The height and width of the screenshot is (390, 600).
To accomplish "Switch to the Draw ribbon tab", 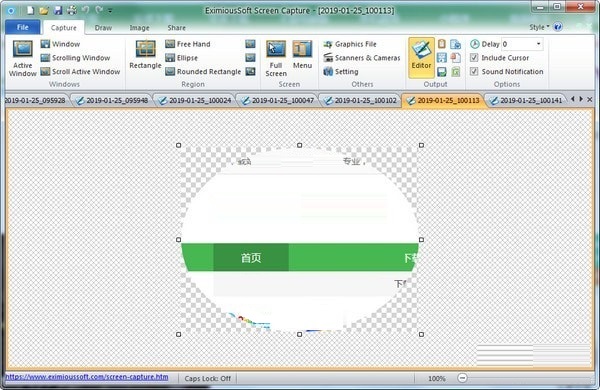I will 103,28.
